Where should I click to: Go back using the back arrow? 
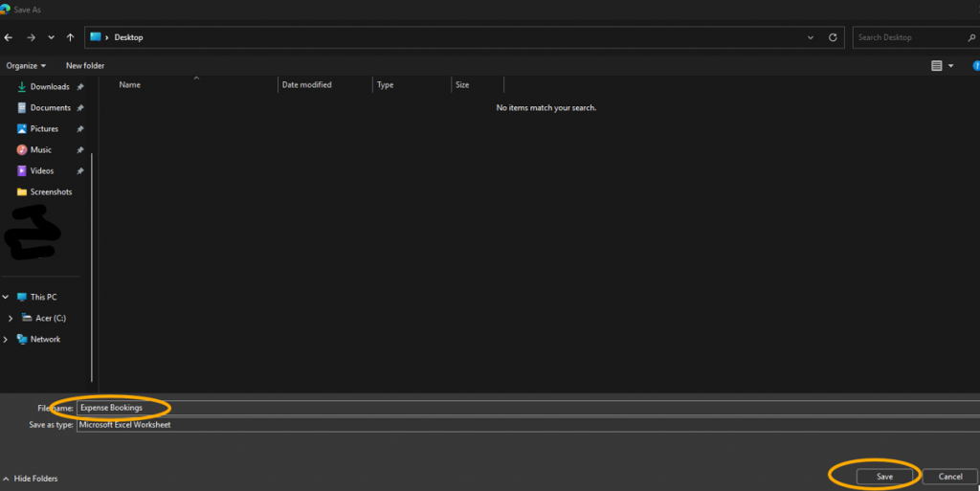tap(8, 37)
